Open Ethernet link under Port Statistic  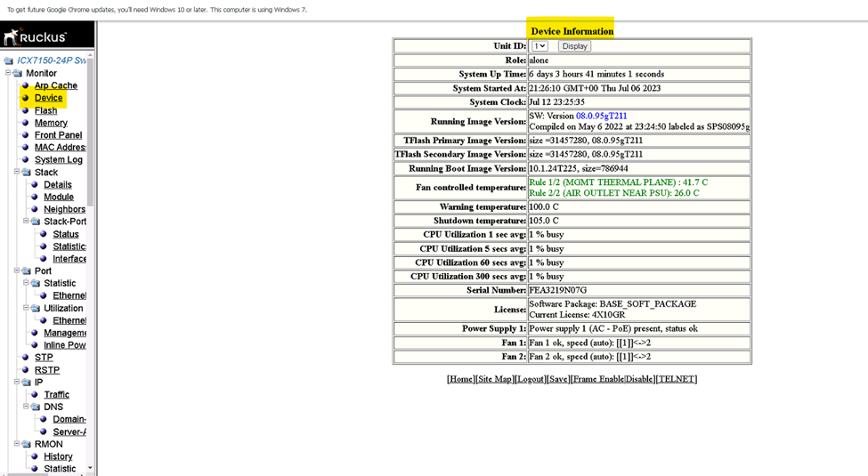(69, 295)
